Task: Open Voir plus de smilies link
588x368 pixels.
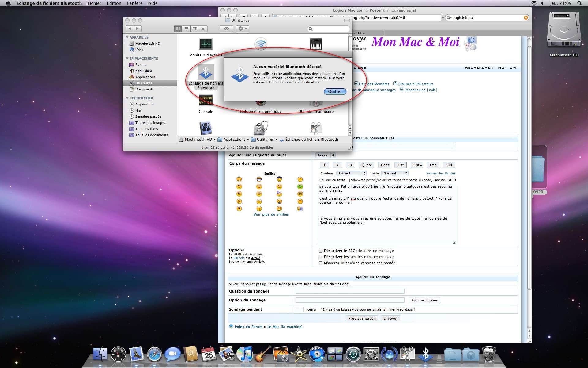Action: (x=271, y=214)
